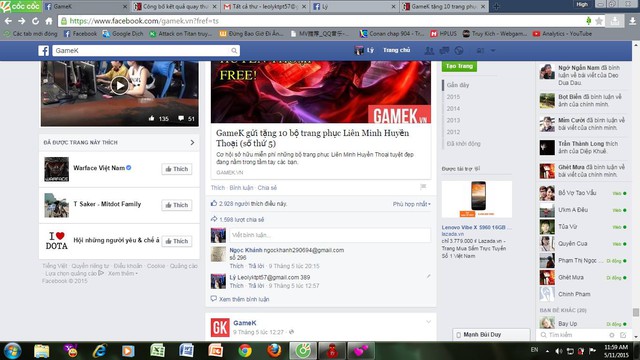Like 'Hội những người yêu & chế ả' DOTA page
This screenshot has width=640, height=360.
(x=177, y=241)
